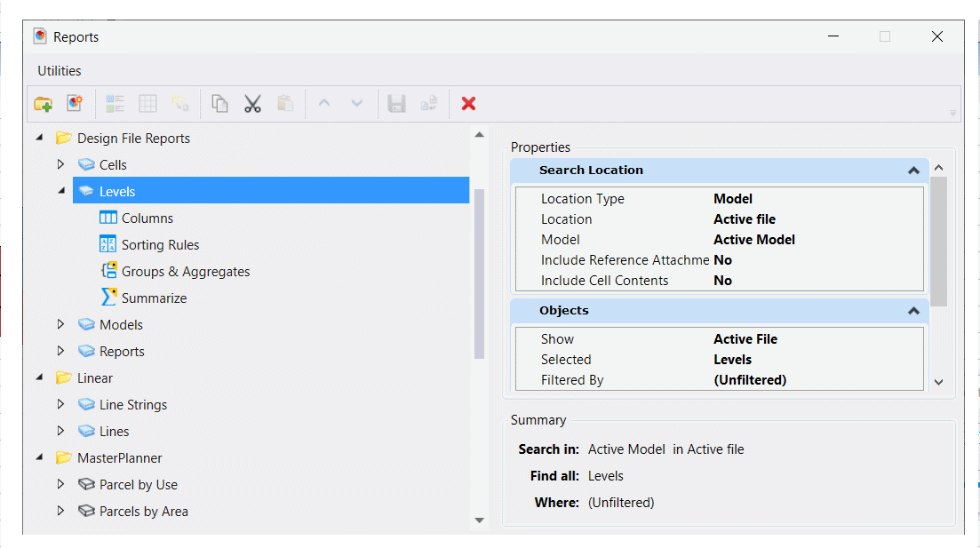
Task: Click the list-view preview toolbar icon
Action: (115, 104)
